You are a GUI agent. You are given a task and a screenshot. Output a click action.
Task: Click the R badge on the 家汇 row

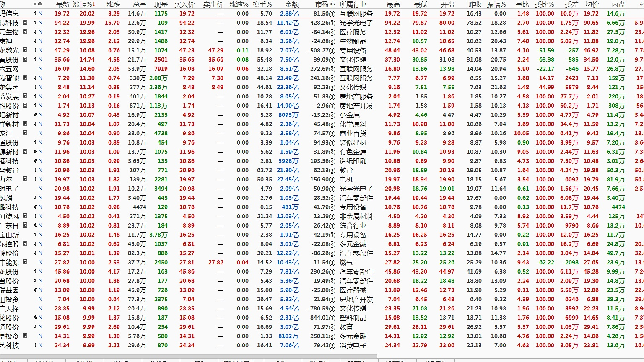[25, 133]
